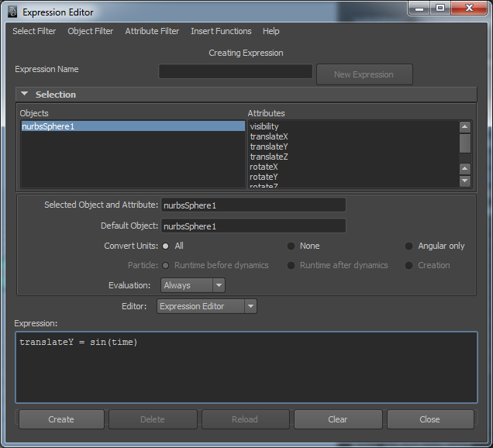Click the Expression Name input field

tap(236, 71)
